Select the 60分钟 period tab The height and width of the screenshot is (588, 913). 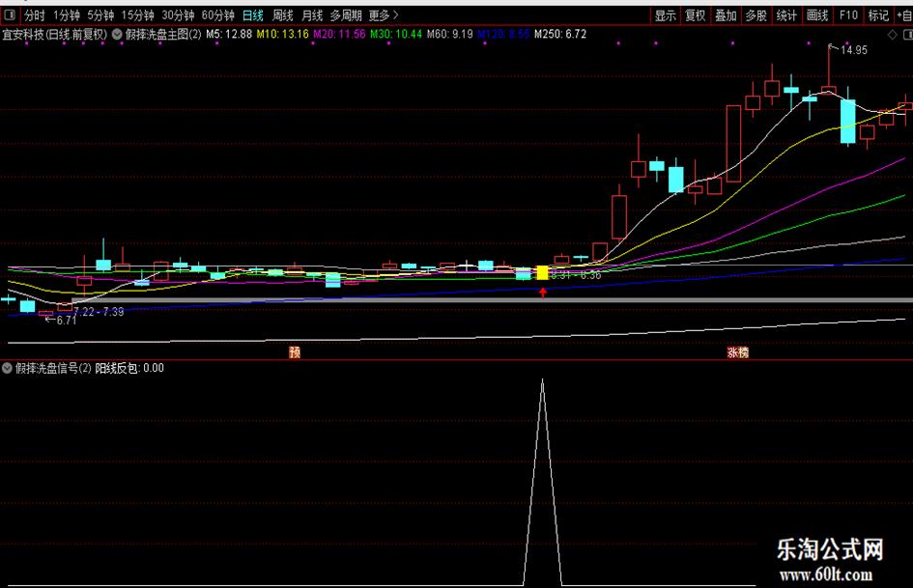pos(217,15)
